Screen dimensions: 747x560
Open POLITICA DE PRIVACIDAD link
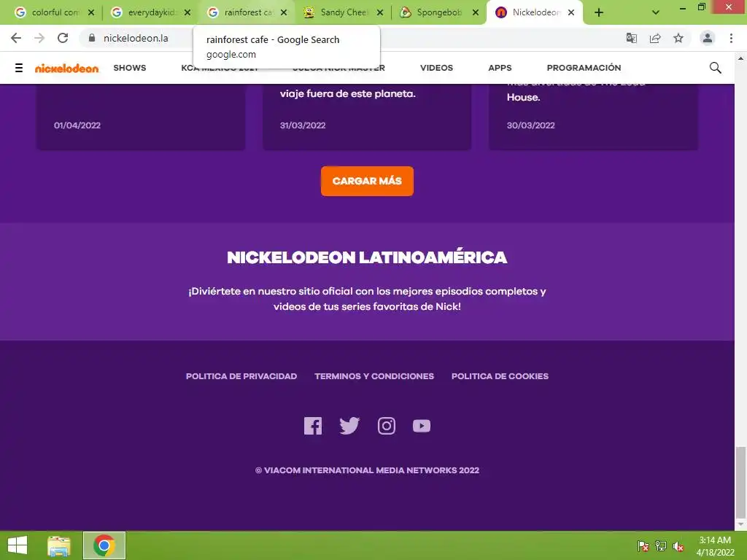[x=241, y=376]
